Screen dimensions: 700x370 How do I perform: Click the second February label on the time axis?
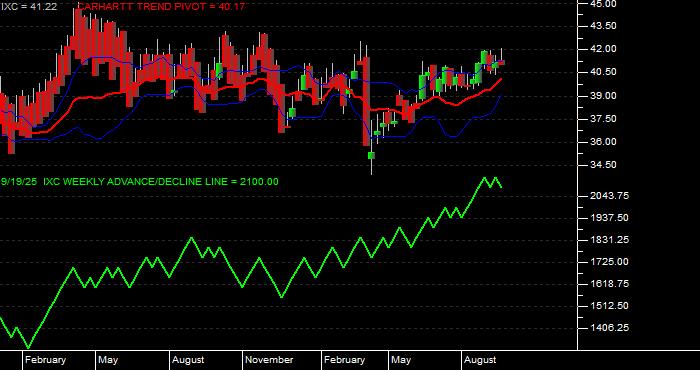coord(344,360)
